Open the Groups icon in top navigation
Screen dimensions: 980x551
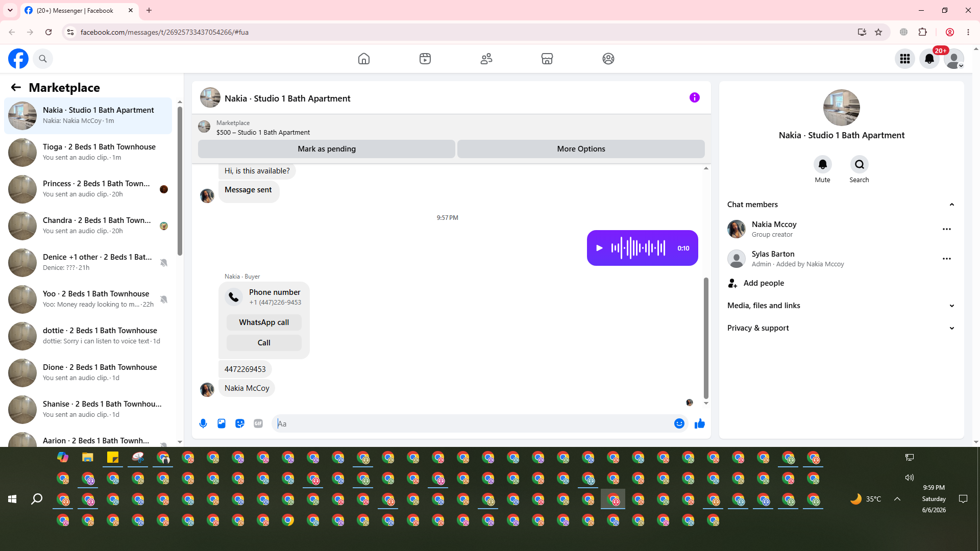(608, 59)
